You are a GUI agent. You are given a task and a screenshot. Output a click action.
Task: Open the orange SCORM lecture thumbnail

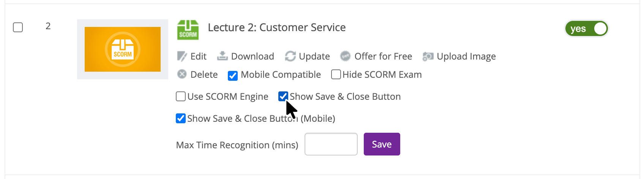pos(123,49)
